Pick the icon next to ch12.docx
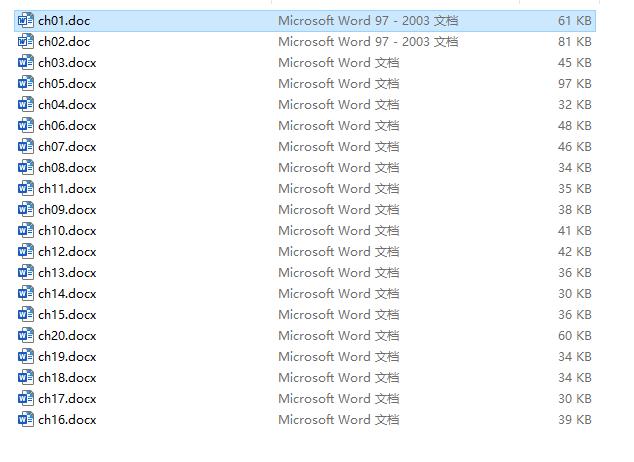This screenshot has width=634, height=462. coord(25,251)
